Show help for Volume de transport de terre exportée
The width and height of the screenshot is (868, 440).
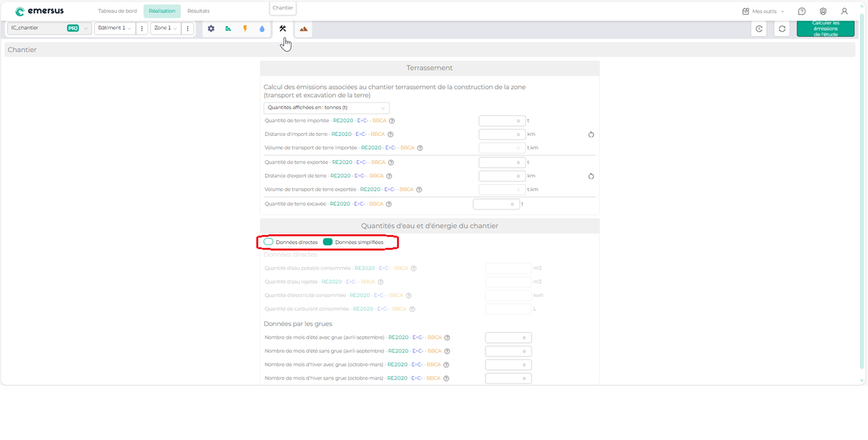click(419, 189)
